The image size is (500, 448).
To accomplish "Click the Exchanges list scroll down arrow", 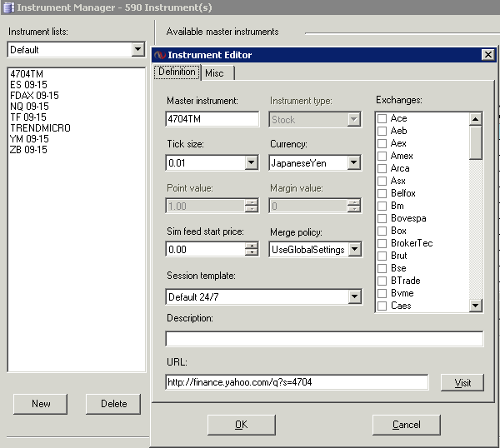I will click(475, 306).
